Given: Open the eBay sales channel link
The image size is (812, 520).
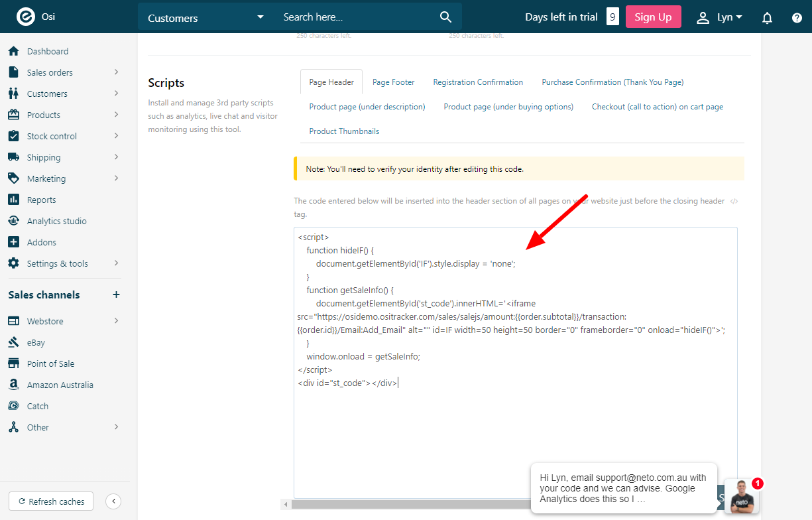Looking at the screenshot, I should 36,342.
